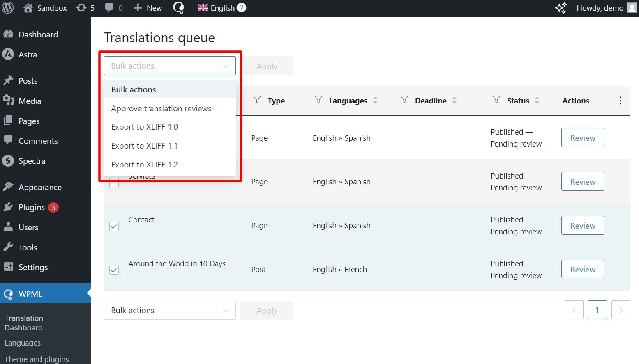Click the Posts pin icon
Viewport: 639px width, 364px height.
point(8,80)
